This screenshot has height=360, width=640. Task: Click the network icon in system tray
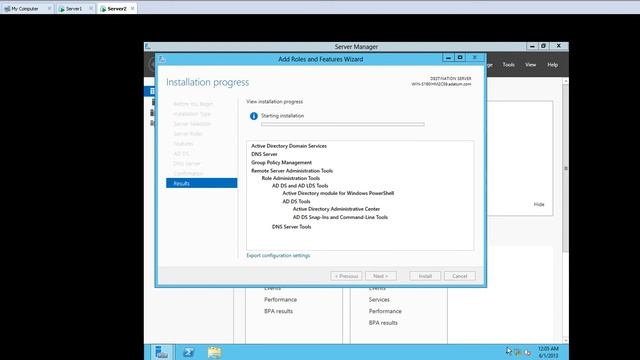(x=518, y=352)
